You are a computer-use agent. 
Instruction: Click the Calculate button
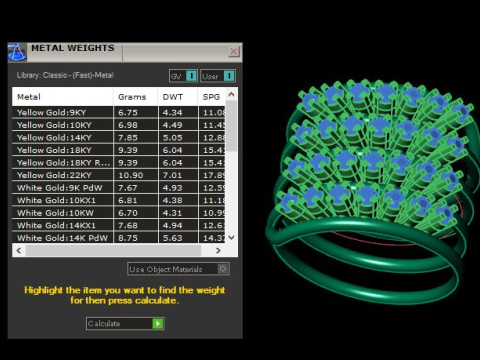(x=125, y=323)
